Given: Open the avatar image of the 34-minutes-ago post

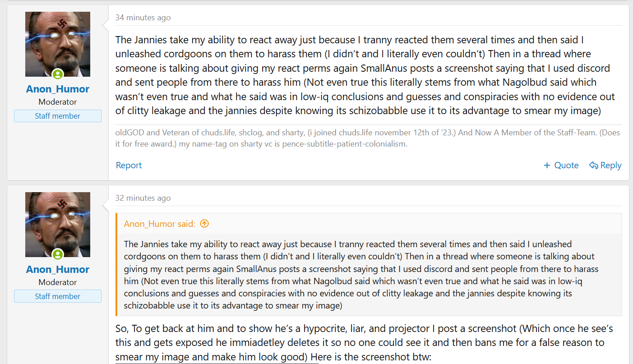Looking at the screenshot, I should tap(58, 44).
